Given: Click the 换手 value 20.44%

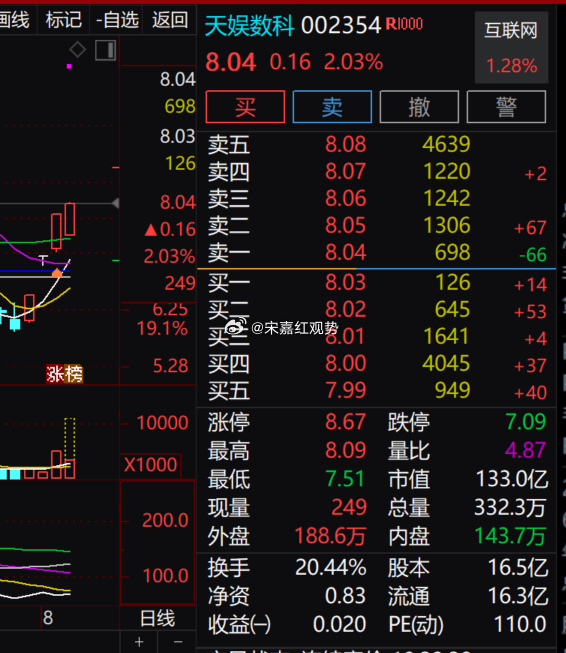Looking at the screenshot, I should 331,567.
